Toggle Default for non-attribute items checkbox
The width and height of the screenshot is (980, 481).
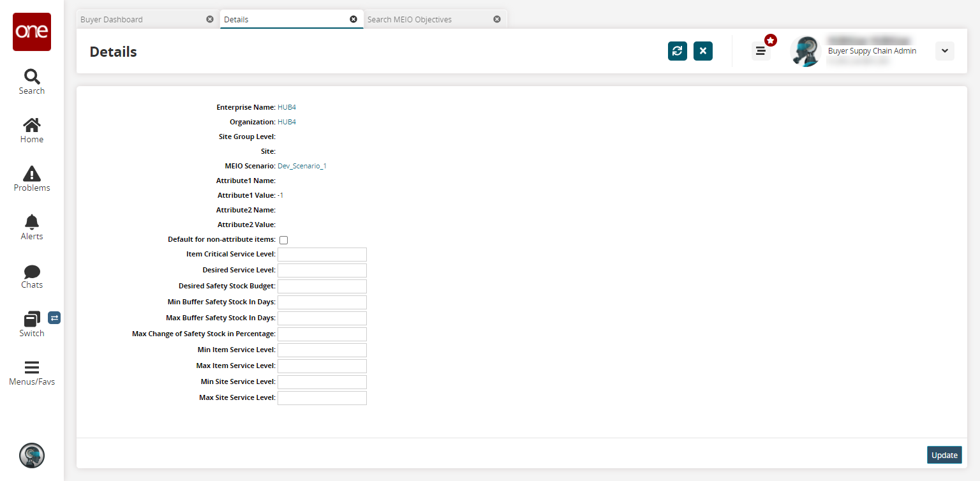(284, 240)
